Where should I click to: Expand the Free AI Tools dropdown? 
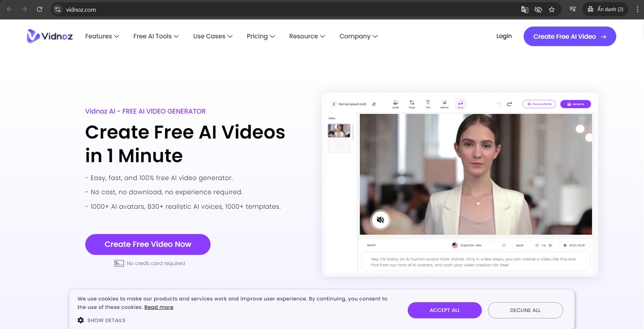156,36
